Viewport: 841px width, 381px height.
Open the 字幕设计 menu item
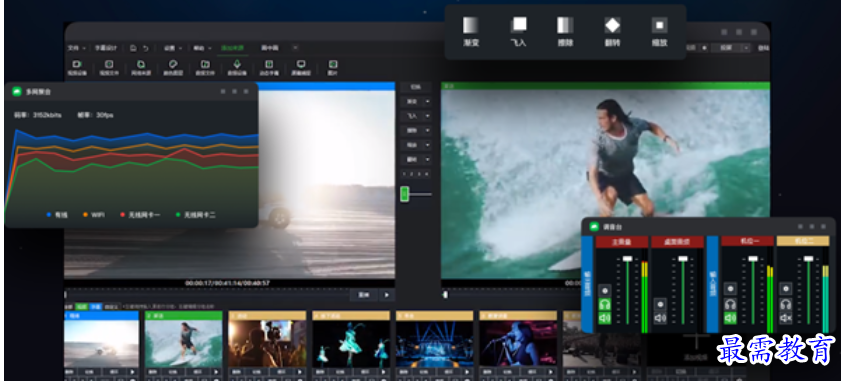click(106, 48)
